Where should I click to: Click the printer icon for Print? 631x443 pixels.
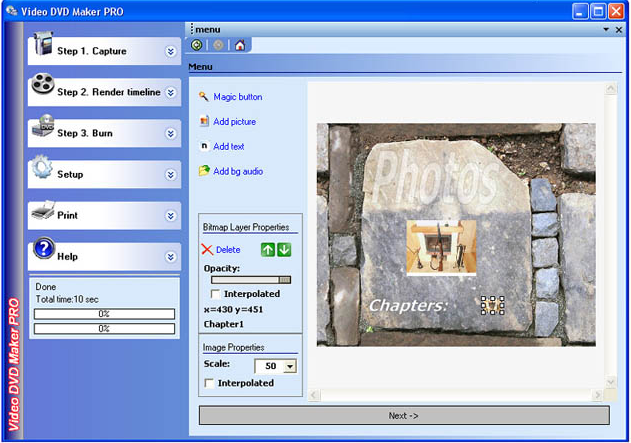(43, 210)
